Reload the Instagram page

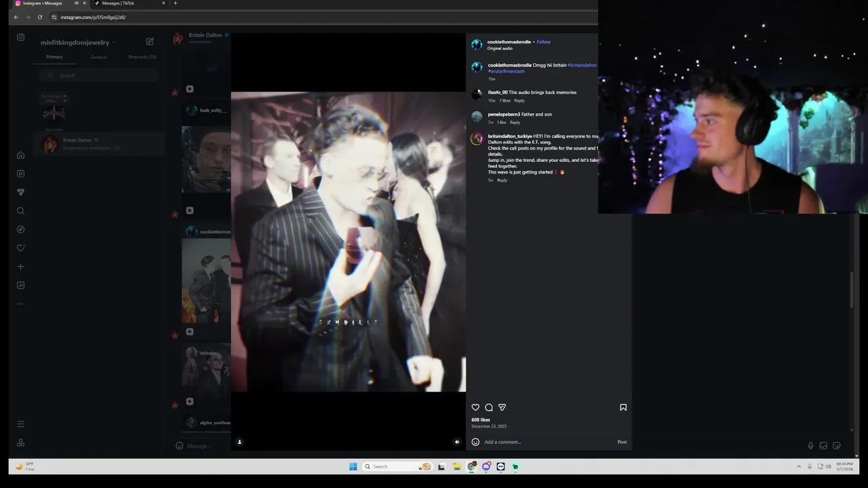(40, 17)
